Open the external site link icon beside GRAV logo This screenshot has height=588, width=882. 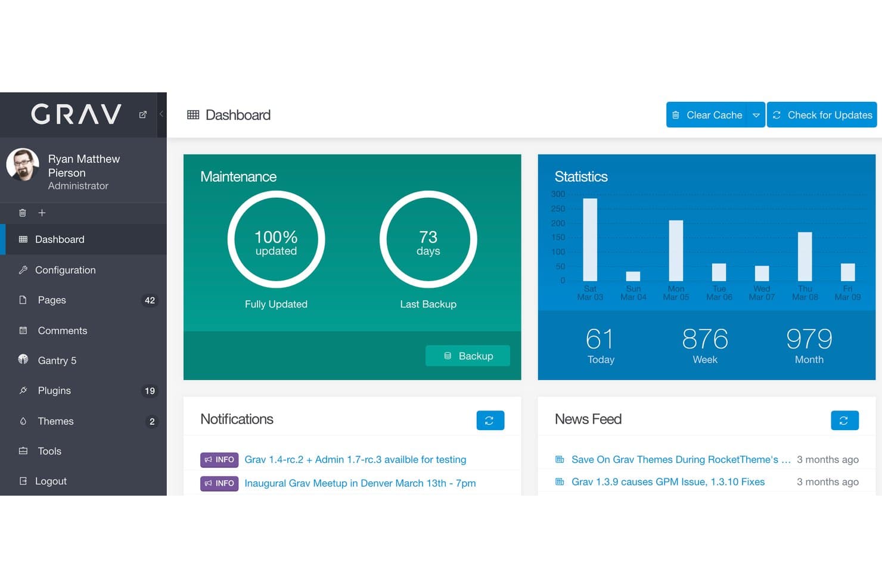(x=143, y=114)
